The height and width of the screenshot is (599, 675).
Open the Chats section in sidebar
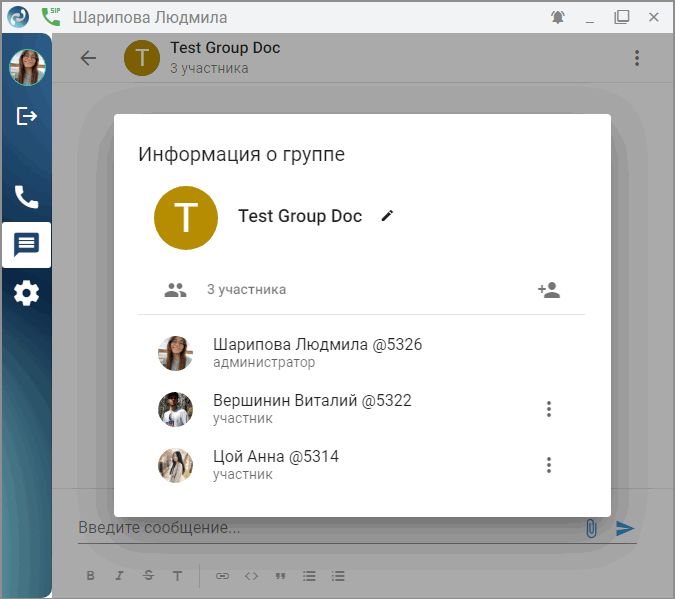pyautogui.click(x=27, y=245)
